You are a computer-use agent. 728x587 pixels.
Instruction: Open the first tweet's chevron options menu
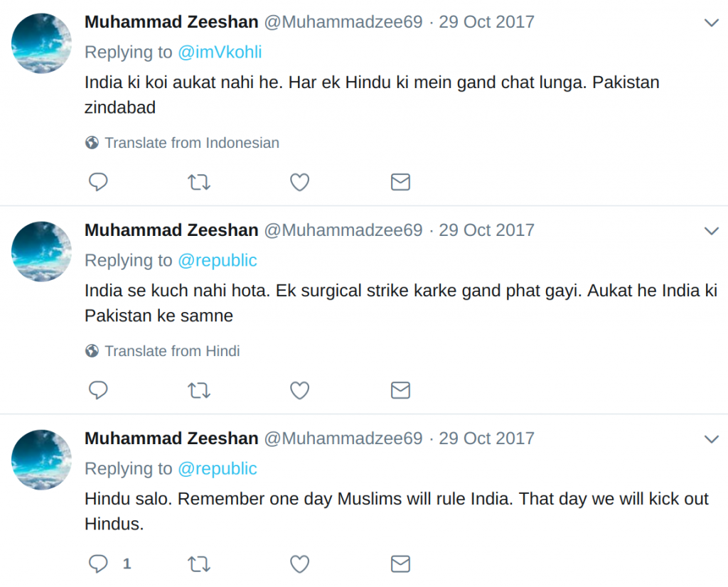pos(711,22)
